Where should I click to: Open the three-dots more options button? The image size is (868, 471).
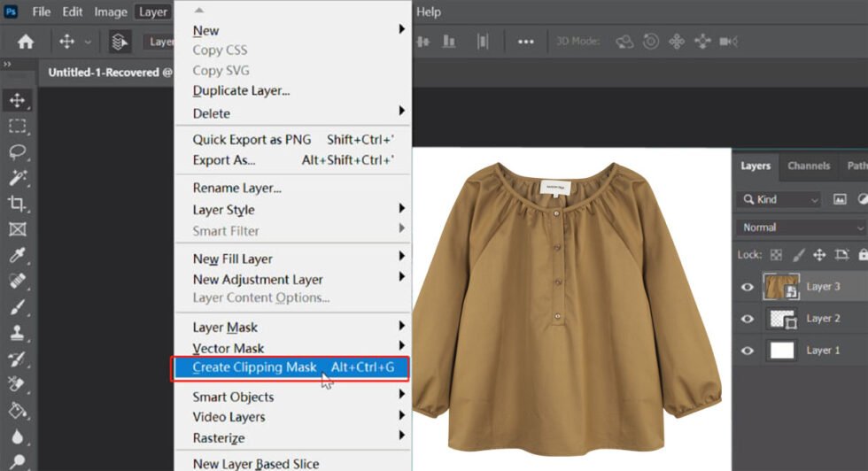pos(525,42)
